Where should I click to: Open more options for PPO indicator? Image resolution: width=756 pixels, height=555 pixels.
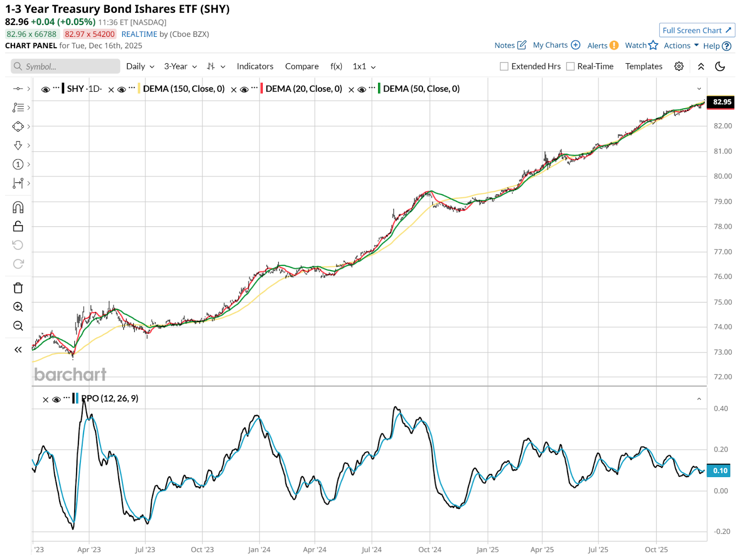click(67, 398)
